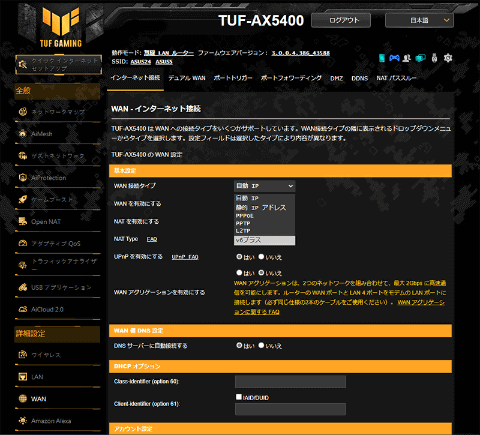Choose PPPoE in the WAN type list
Image resolution: width=480 pixels, height=435 pixels.
tap(264, 216)
